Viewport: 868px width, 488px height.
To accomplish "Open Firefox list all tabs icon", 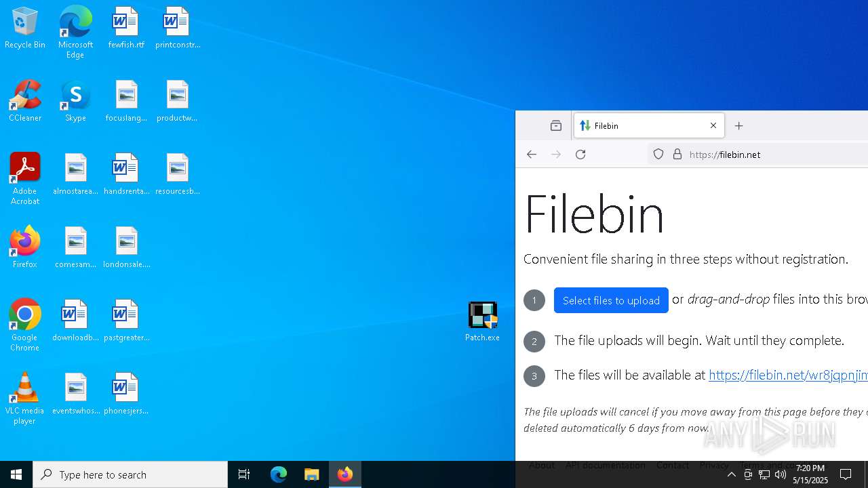I will (x=556, y=125).
